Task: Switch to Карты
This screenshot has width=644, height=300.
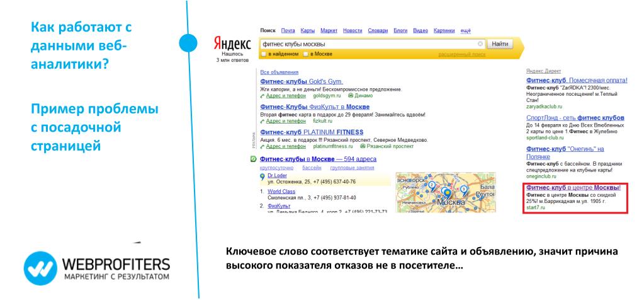Action: [308, 31]
